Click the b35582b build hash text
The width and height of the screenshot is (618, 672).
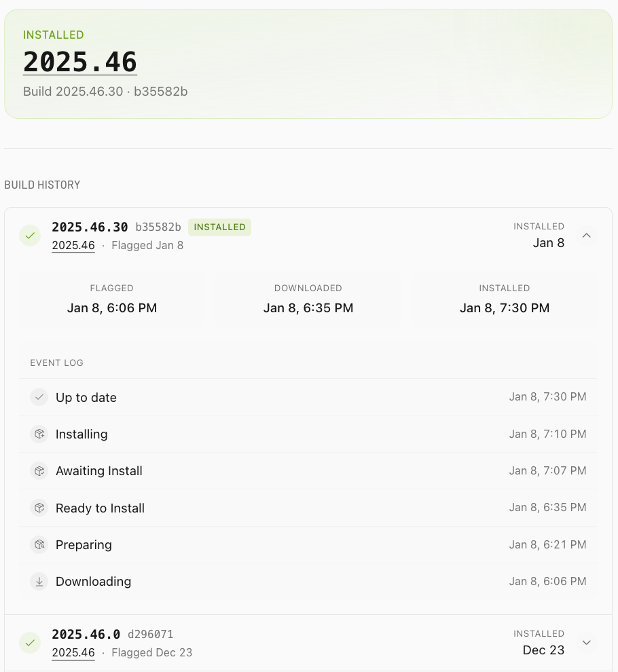[x=158, y=227]
